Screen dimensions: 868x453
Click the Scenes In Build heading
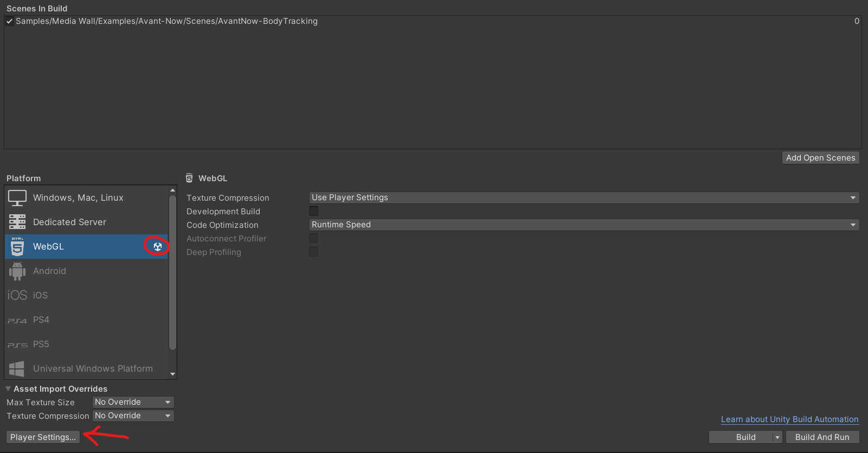point(37,9)
